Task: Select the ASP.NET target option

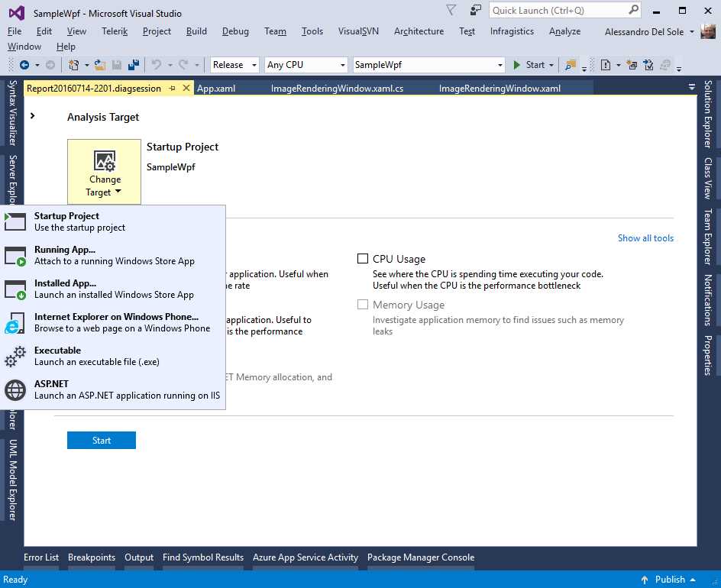Action: (x=113, y=390)
